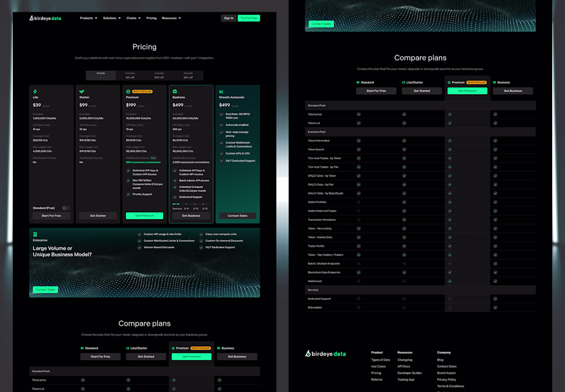565x392 pixels.
Task: Click the checkmark beside Carry-over compute units
Action: tap(201, 234)
